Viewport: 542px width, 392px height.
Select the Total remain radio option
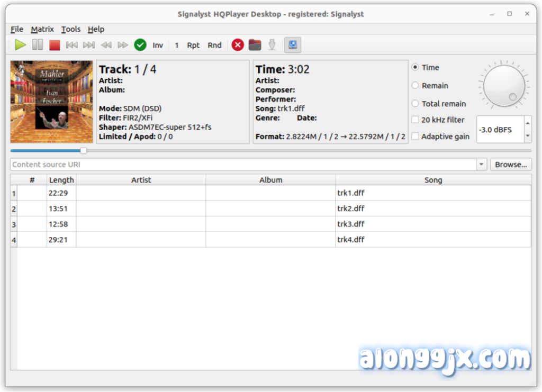point(416,104)
